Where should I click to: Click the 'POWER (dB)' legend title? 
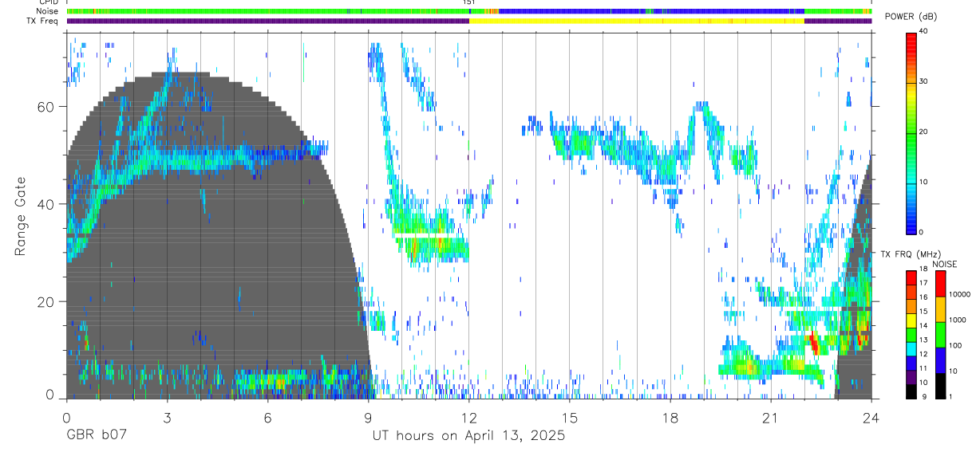(x=911, y=17)
